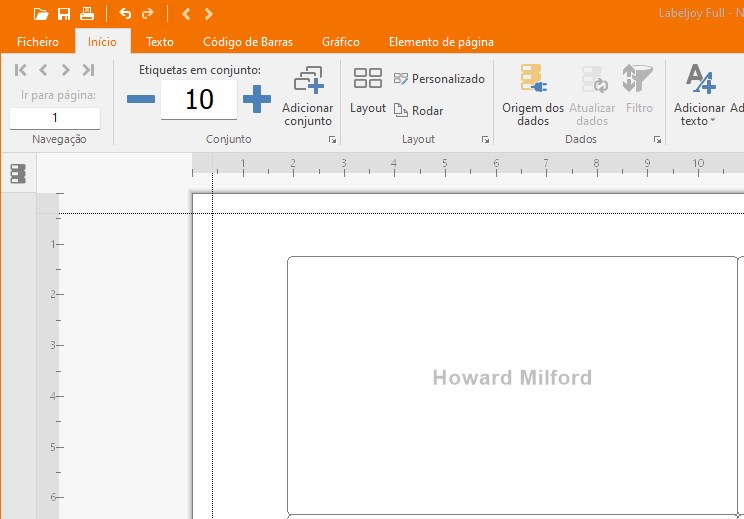
Task: Jump to the first page
Action: [x=20, y=70]
